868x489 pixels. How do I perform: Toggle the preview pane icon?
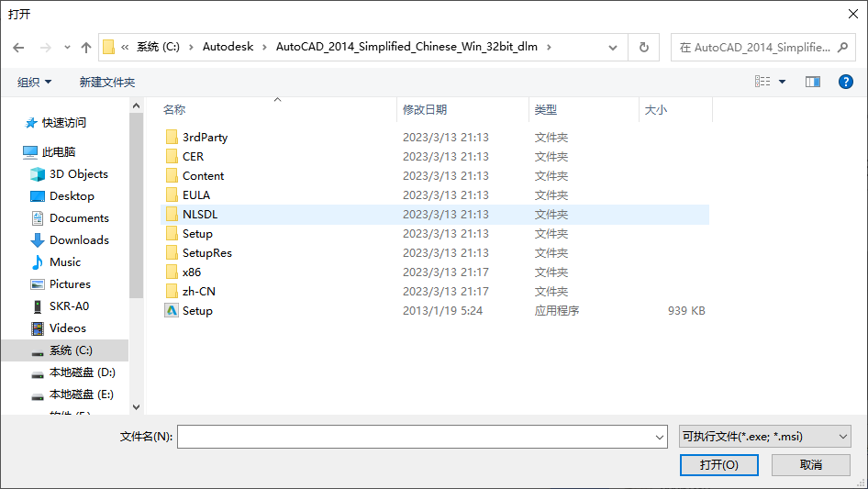click(x=812, y=82)
